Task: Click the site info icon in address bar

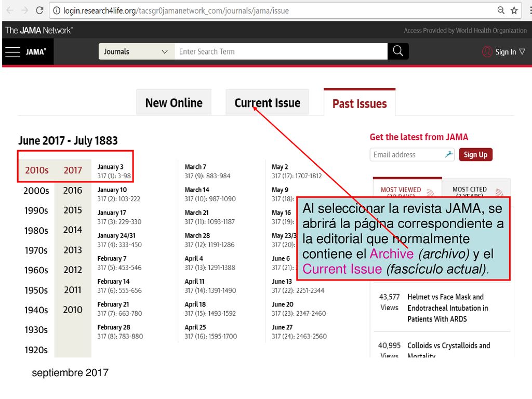Action: click(x=57, y=10)
